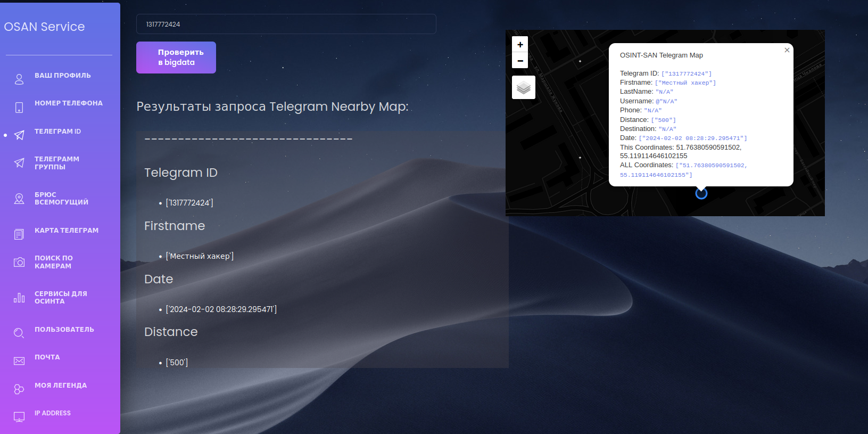Open Телеграмм Группы menu item

point(57,163)
